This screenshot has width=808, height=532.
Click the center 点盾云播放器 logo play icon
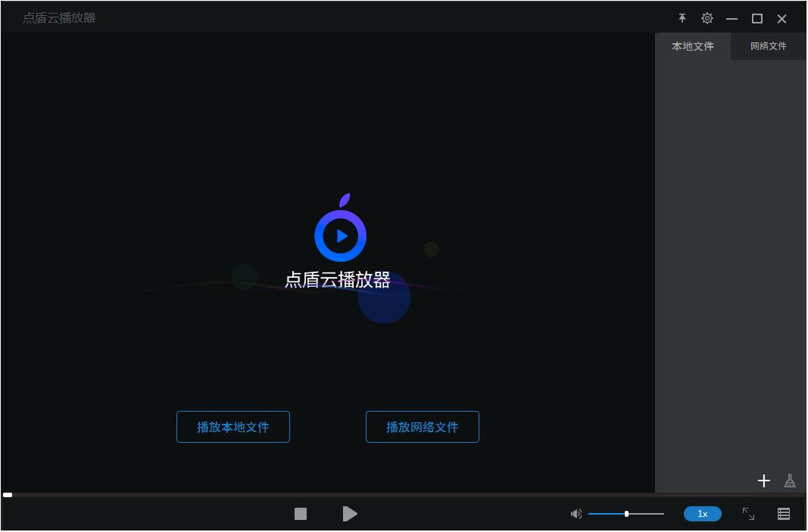[340, 234]
